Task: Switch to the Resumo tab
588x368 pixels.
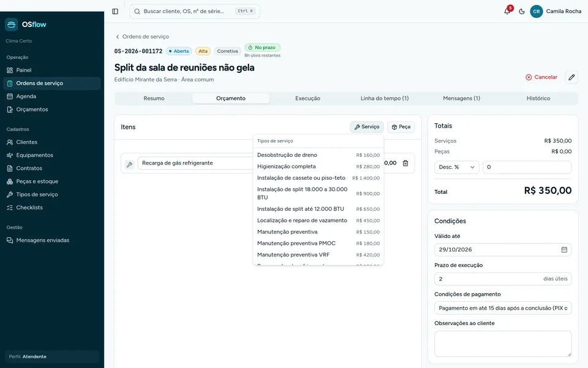Action: tap(154, 98)
